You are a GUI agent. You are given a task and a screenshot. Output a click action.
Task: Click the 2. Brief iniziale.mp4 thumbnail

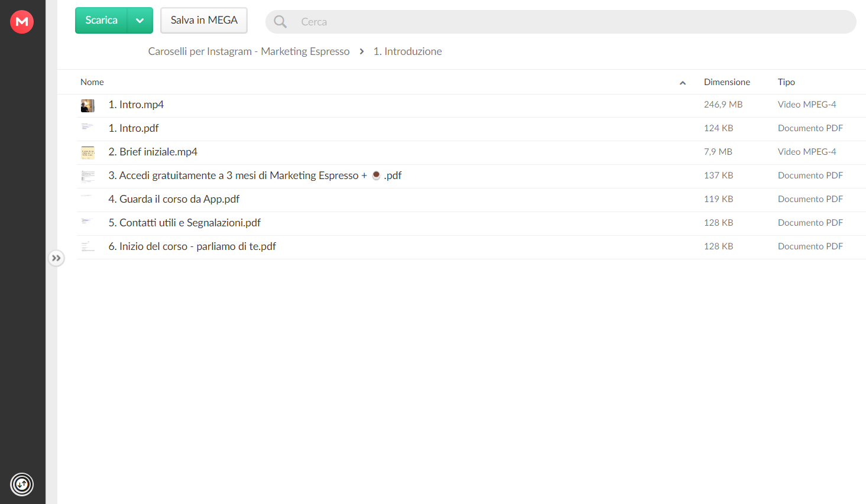(x=87, y=152)
